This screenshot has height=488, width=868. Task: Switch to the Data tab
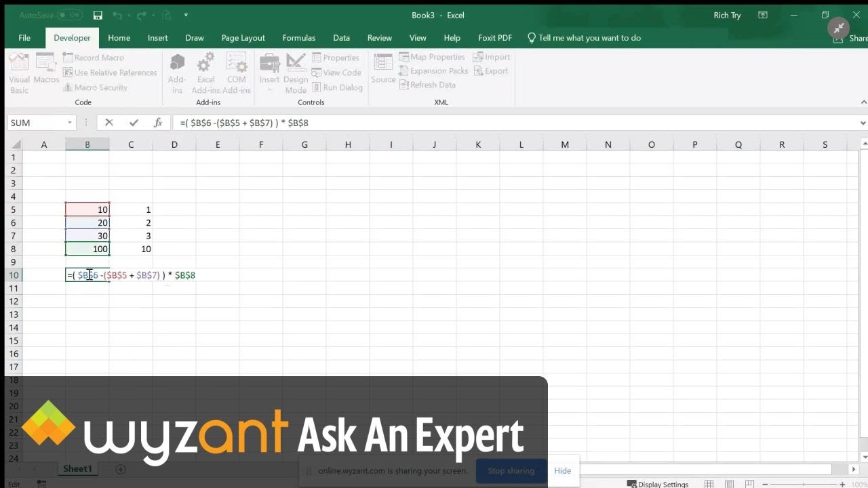pyautogui.click(x=341, y=38)
